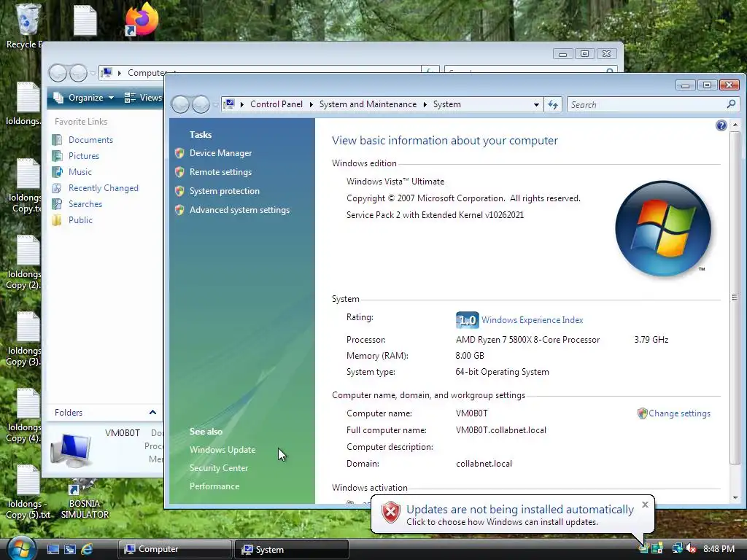Click the Device Manager shield icon
The width and height of the screenshot is (747, 560).
pos(179,153)
